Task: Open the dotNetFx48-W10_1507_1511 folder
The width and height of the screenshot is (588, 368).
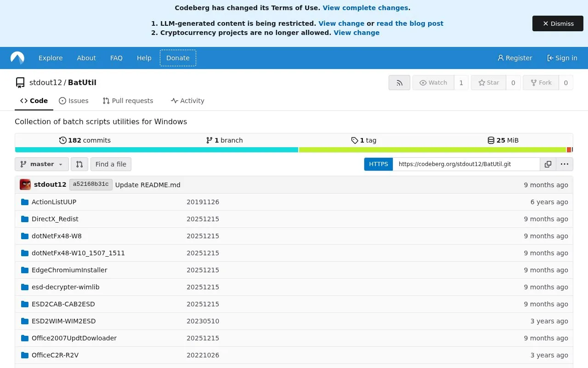Action: (78, 253)
